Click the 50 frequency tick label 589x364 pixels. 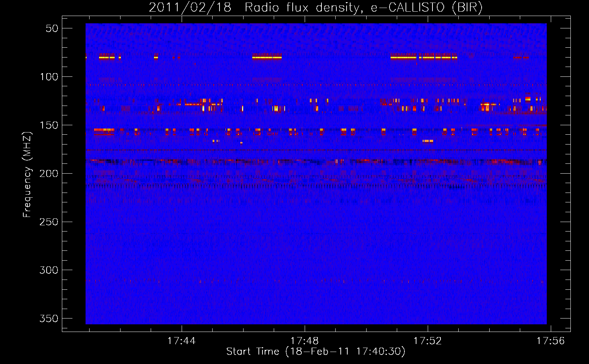(52, 28)
